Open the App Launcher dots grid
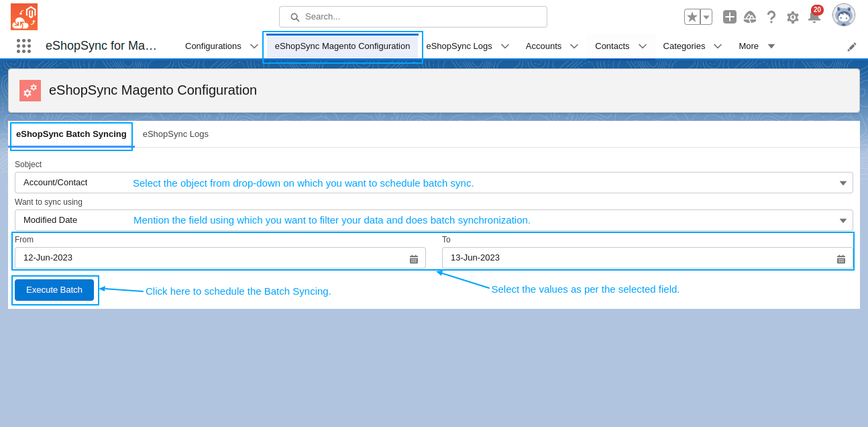The height and width of the screenshot is (427, 868). pyautogui.click(x=24, y=46)
